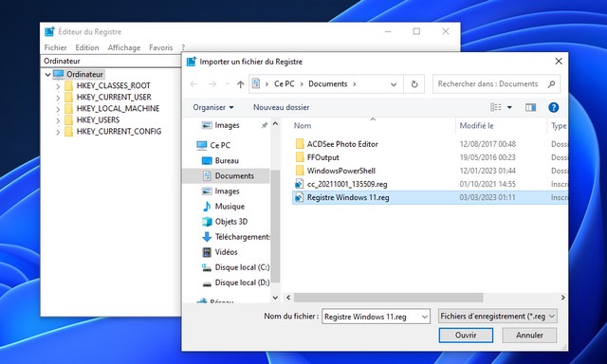607x364 pixels.
Task: Open the help question mark icon
Action: click(554, 107)
